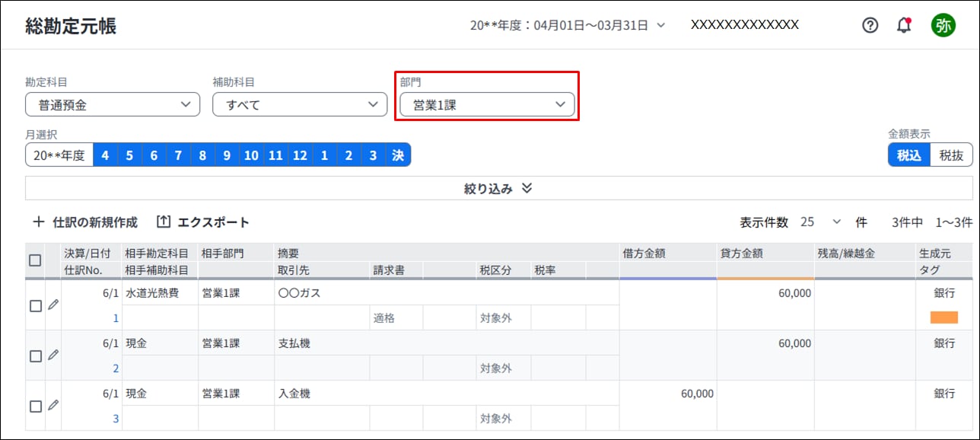Viewport: 980px width, 440px height.
Task: Tick checkbox for the ○○ガス row
Action: (x=35, y=306)
